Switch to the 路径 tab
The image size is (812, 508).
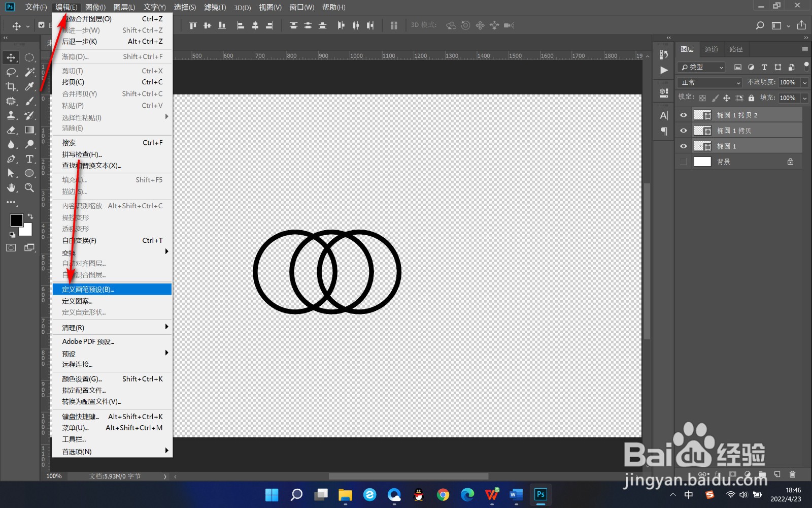736,49
